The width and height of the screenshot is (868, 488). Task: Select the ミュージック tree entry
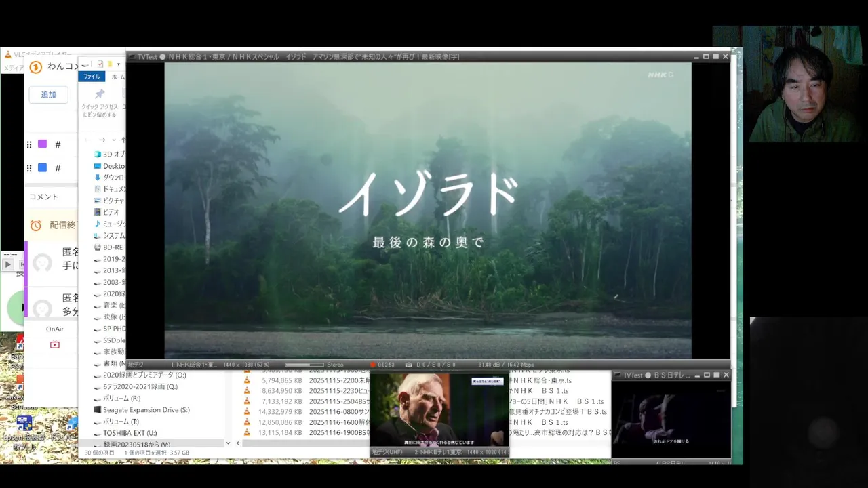click(x=109, y=224)
